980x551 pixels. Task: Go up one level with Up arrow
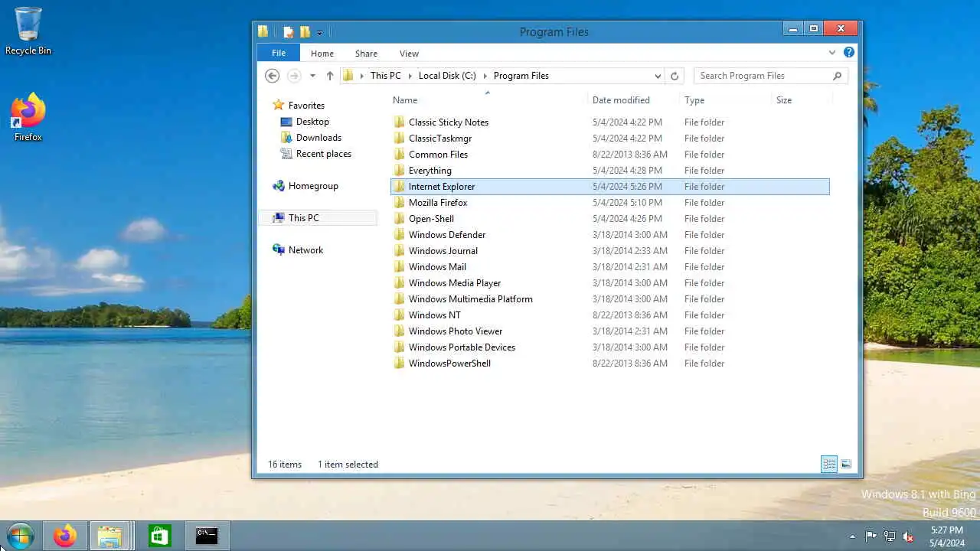tap(330, 76)
